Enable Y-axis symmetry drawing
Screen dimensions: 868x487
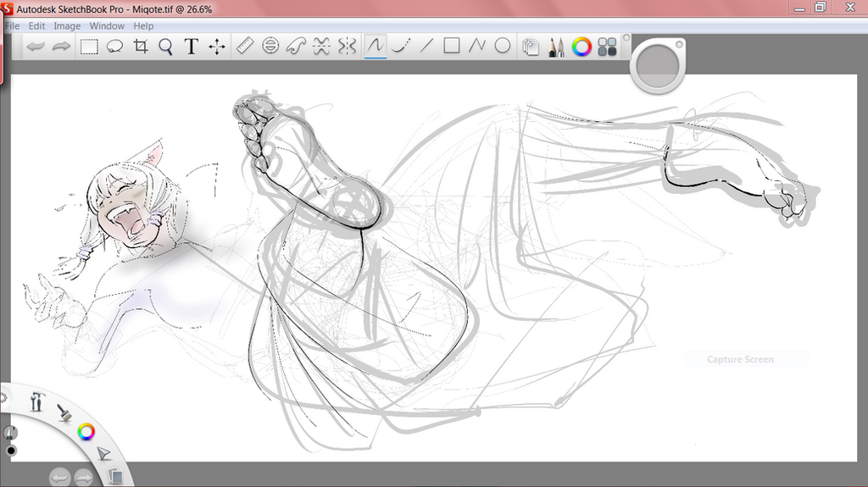pos(347,46)
